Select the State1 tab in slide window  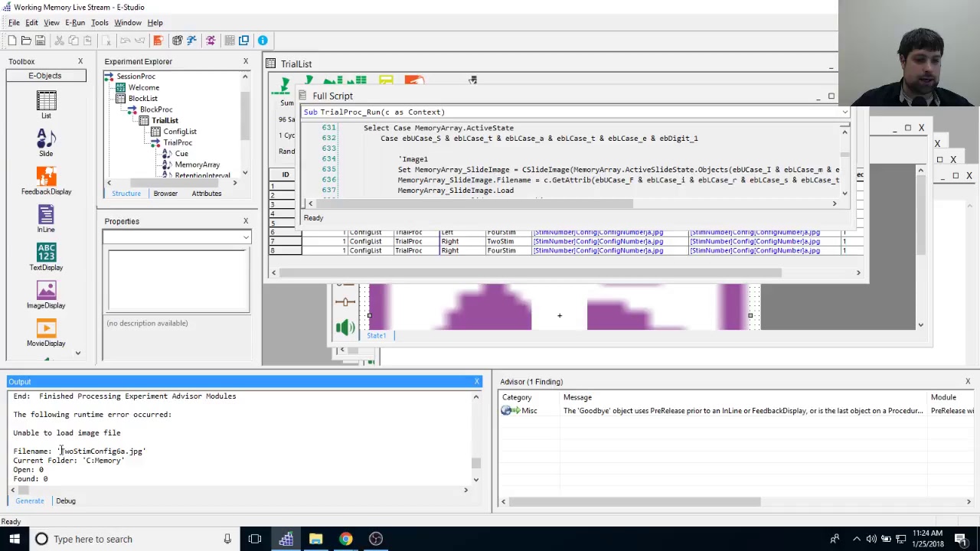click(x=376, y=336)
